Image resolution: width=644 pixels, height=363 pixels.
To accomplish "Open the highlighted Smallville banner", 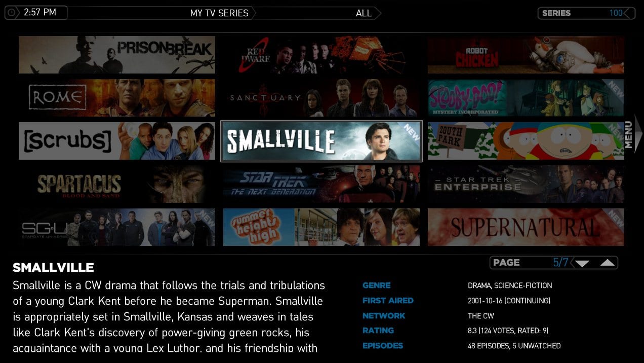I will click(x=321, y=141).
